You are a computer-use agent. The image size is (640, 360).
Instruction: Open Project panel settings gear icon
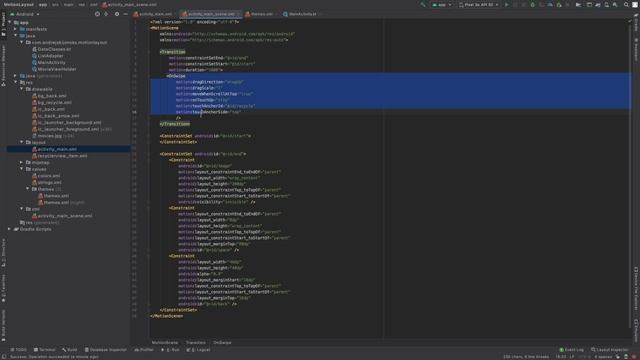point(117,14)
